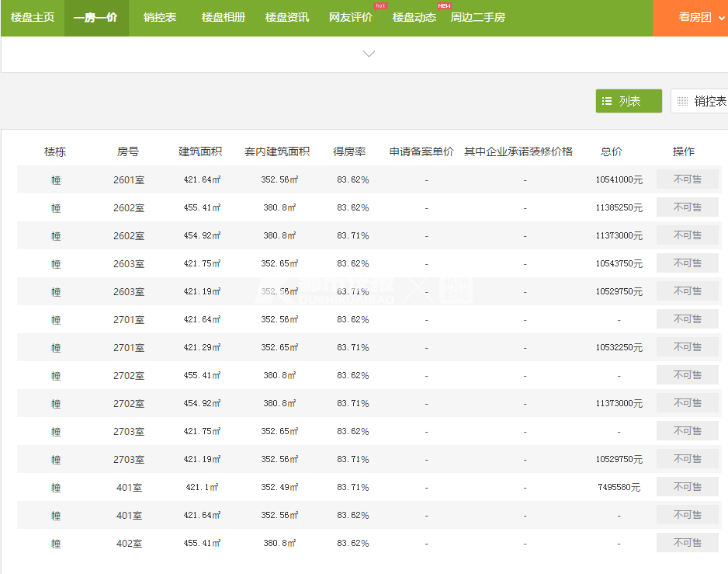The width and height of the screenshot is (728, 574).
Task: Expand the orange 看房团 dropdown
Action: (691, 18)
